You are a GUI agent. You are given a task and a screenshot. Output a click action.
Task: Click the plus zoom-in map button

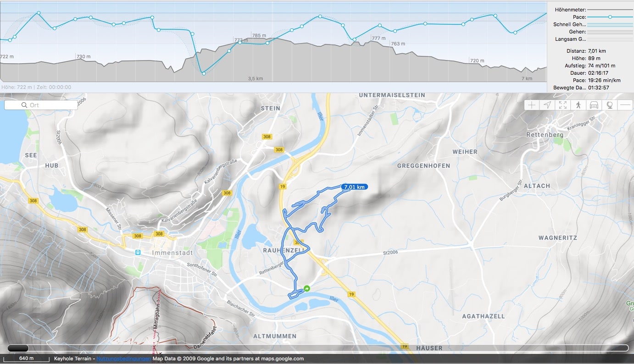532,105
